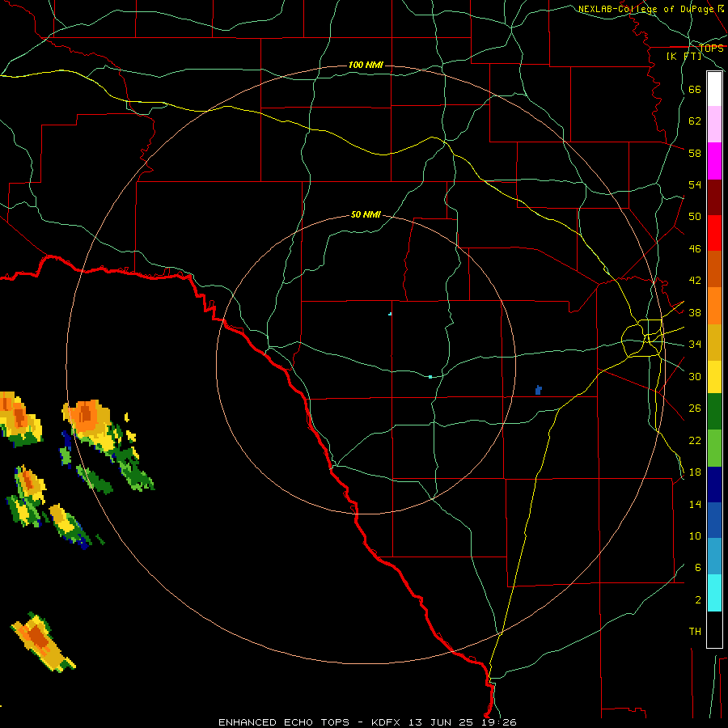This screenshot has height=728, width=728.
Task: Click the legend value 66
Action: (x=695, y=89)
